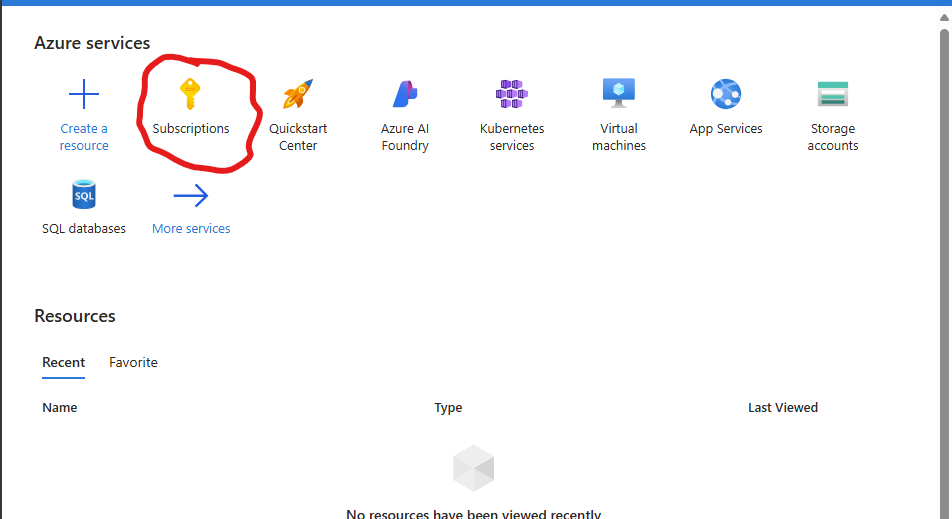Launch Quickstart Center rocket icon
This screenshot has width=952, height=519.
coord(298,94)
